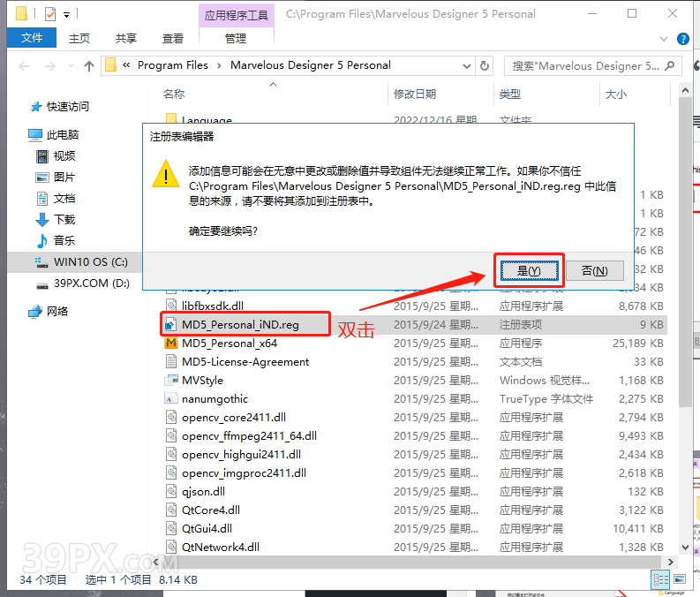Select 此电脑 in the navigation pane

[63, 135]
